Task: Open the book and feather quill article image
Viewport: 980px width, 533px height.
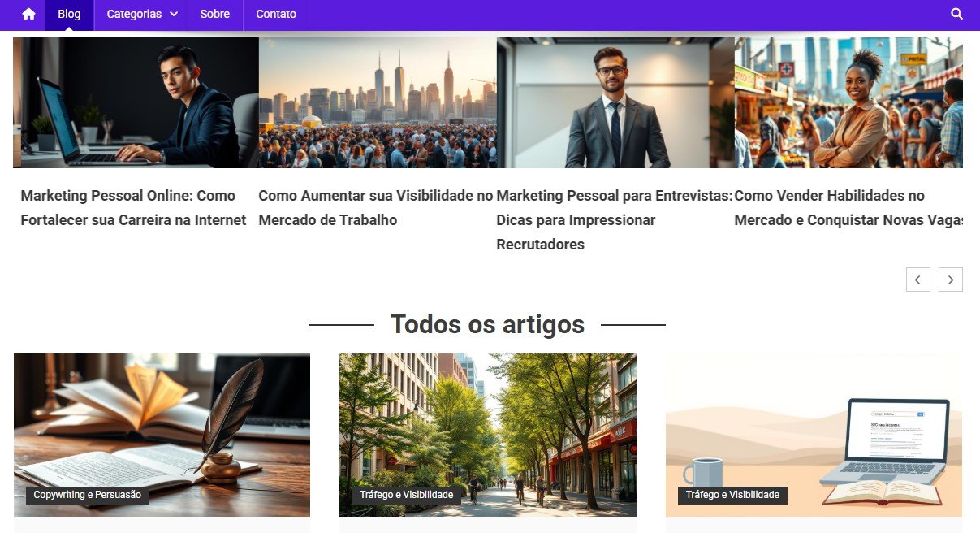Action: [x=162, y=435]
